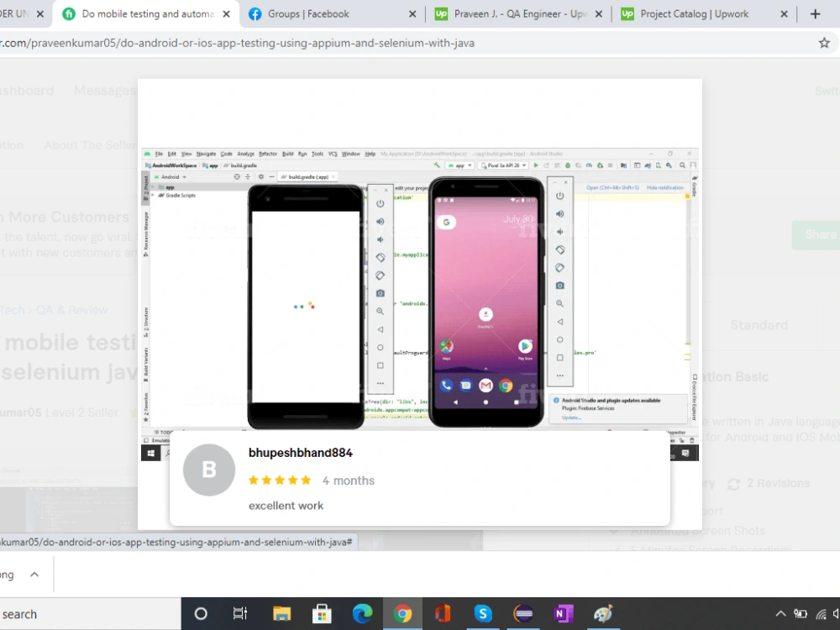Click dimmed Messages link in Fiverr header
The width and height of the screenshot is (840, 630).
(x=105, y=91)
